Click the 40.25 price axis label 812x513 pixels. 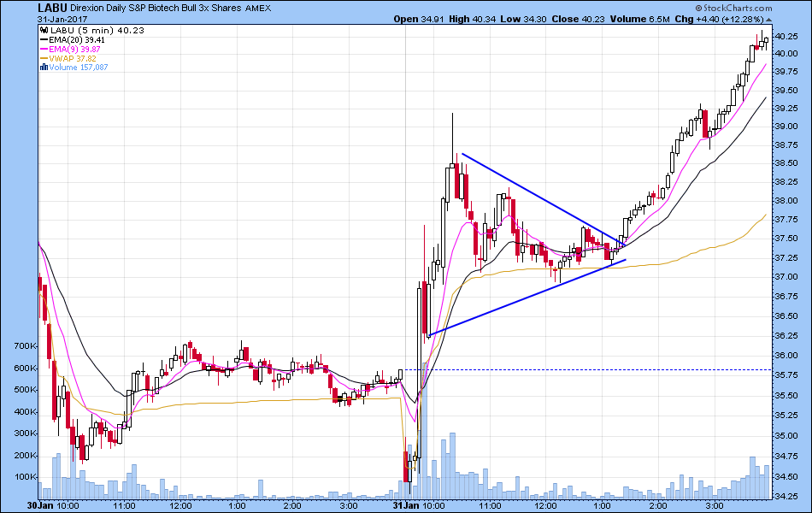[x=786, y=36]
